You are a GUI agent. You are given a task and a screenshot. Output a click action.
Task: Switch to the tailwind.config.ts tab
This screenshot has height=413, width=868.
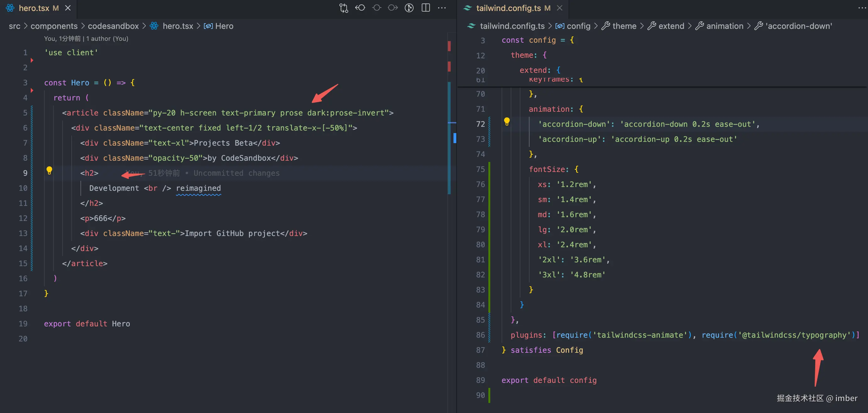(x=508, y=8)
